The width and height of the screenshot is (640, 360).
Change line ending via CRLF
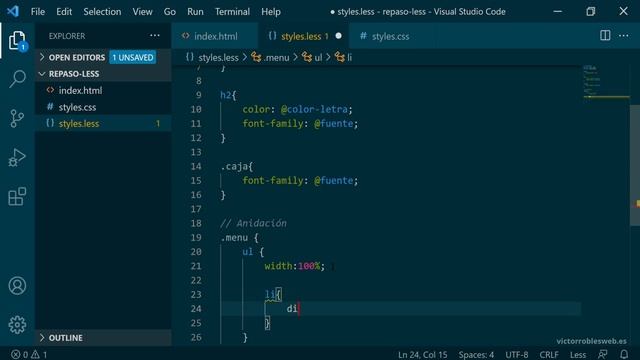tap(549, 354)
